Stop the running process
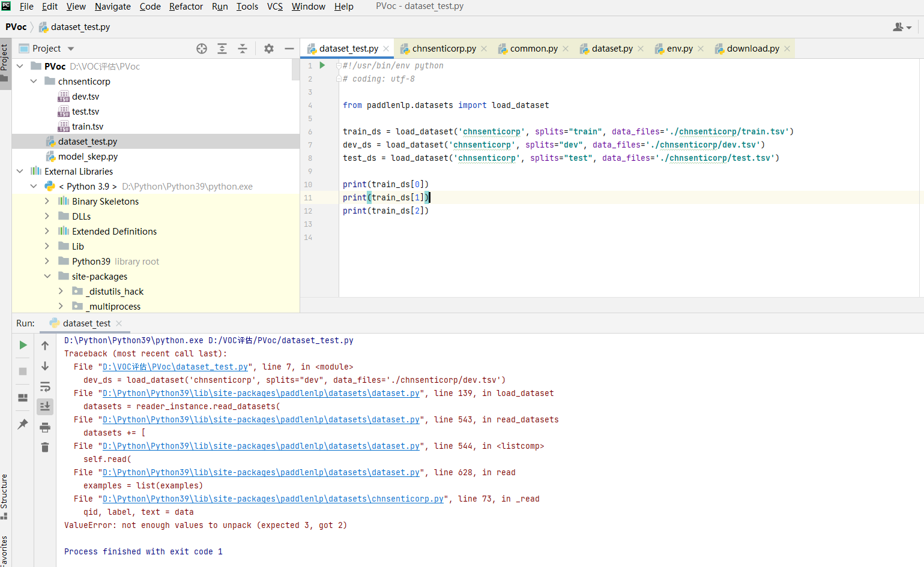Screen dimensions: 924x567 pyautogui.click(x=22, y=370)
